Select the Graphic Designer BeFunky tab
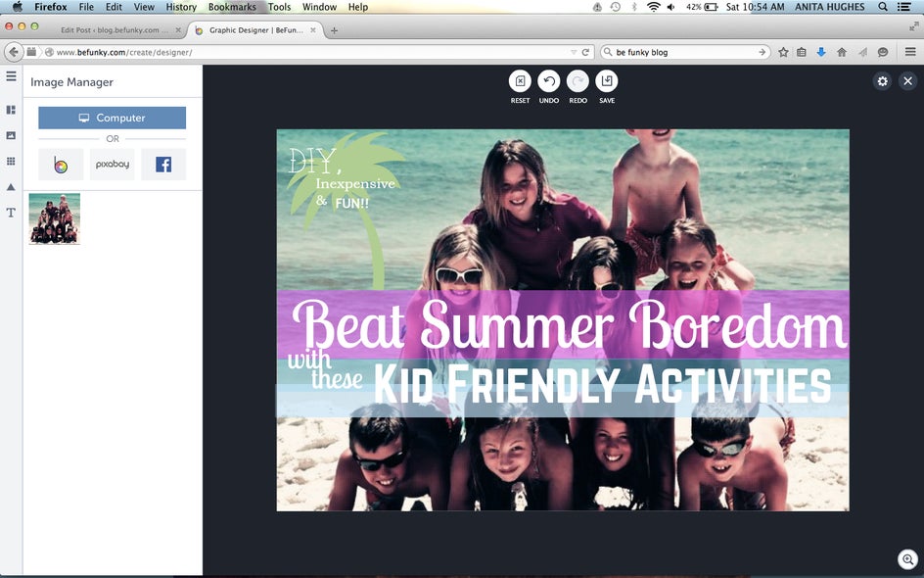Viewport: 924px width, 578px height. tap(255, 30)
